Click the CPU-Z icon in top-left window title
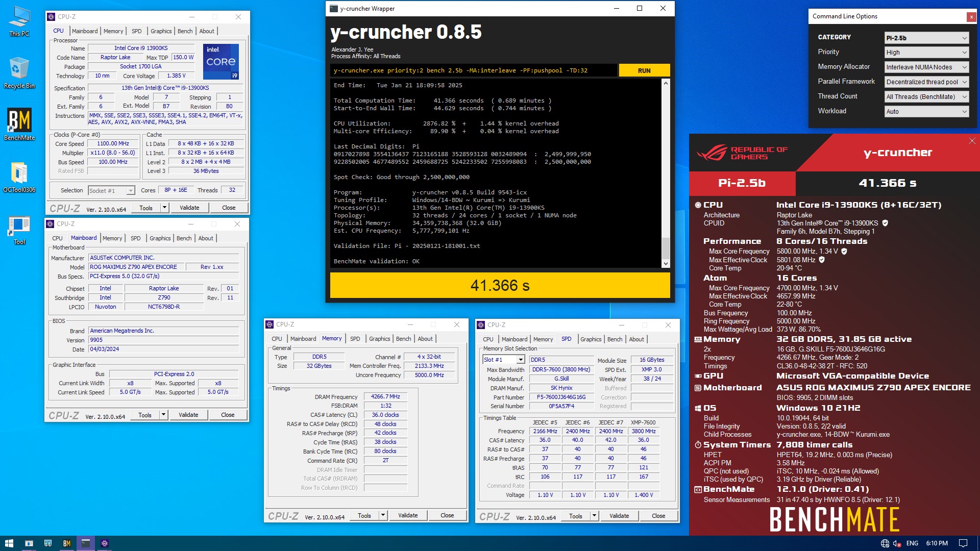This screenshot has width=980, height=551. 51,17
